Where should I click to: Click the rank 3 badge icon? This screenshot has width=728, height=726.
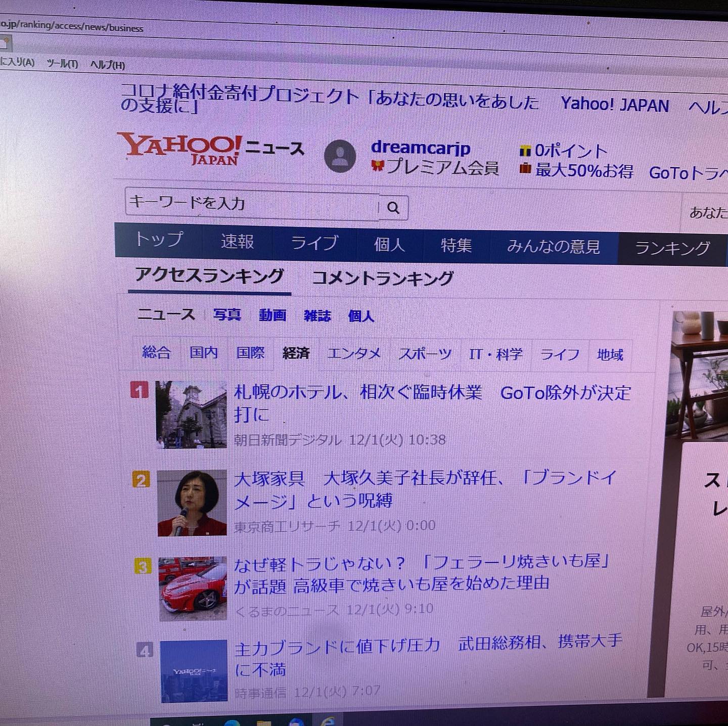(143, 566)
